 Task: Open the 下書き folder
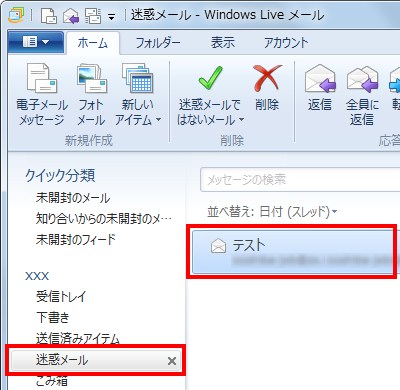[53, 317]
